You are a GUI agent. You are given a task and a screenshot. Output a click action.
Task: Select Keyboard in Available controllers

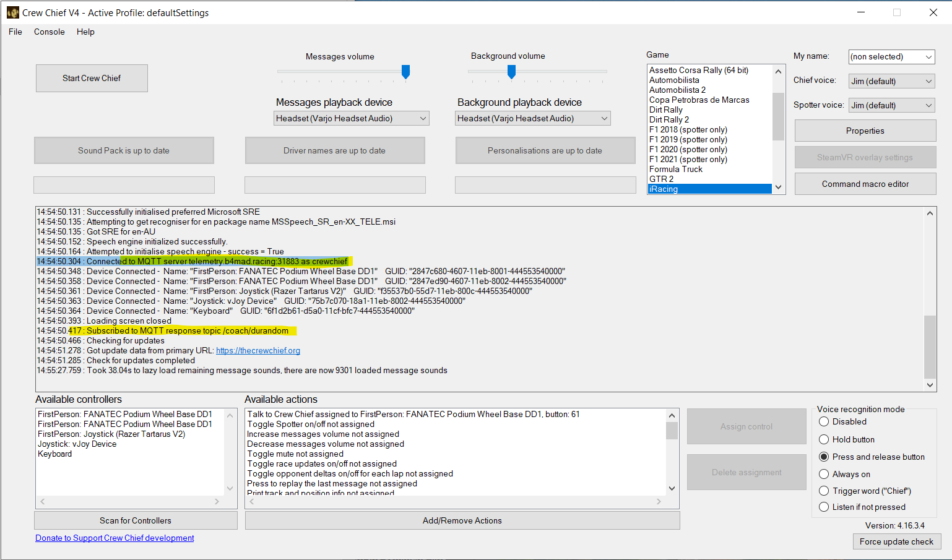tap(129, 454)
